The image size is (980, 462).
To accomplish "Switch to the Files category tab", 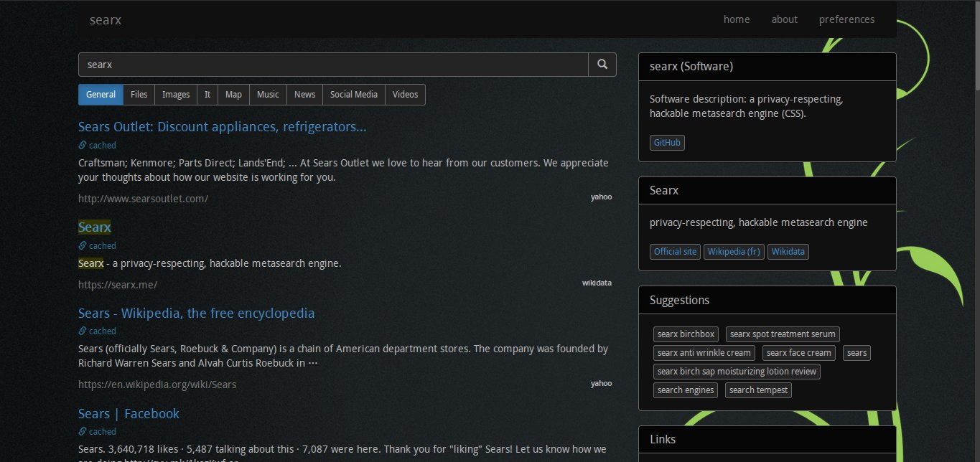I will (139, 94).
